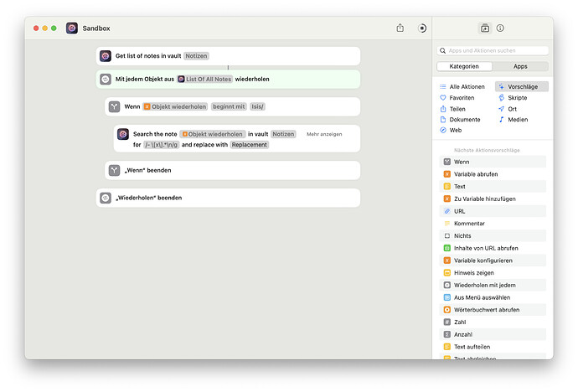Edit the Isis/ condition value field
This screenshot has width=578, height=392.
[257, 107]
